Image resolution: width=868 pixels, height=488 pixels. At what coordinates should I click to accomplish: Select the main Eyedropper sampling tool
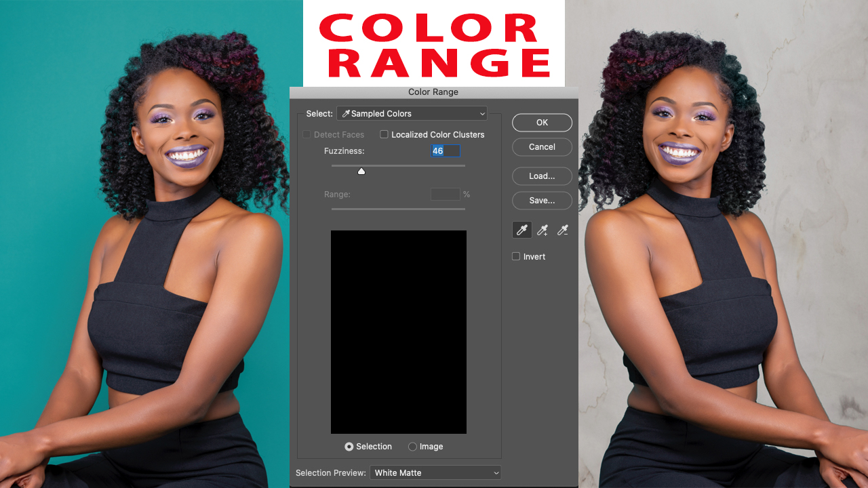click(521, 229)
